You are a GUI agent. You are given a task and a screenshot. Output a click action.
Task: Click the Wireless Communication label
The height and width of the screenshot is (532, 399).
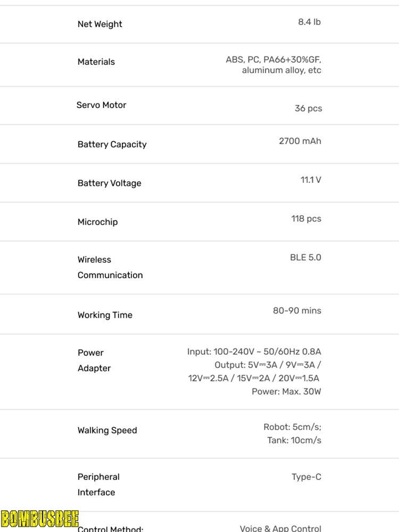coord(110,267)
